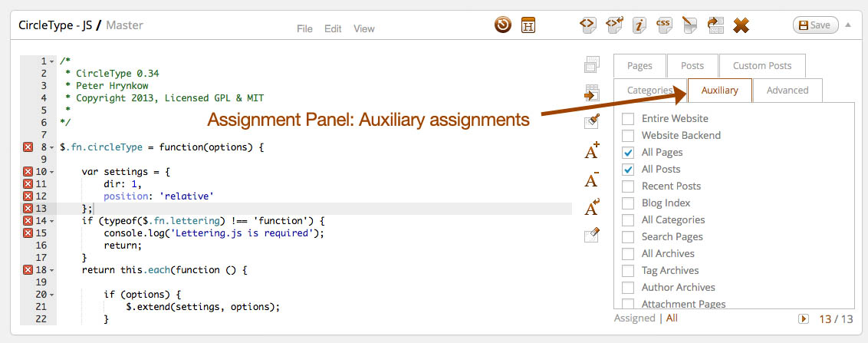This screenshot has height=343, width=868.
Task: Decrease editor font size with A- icon
Action: (x=591, y=180)
